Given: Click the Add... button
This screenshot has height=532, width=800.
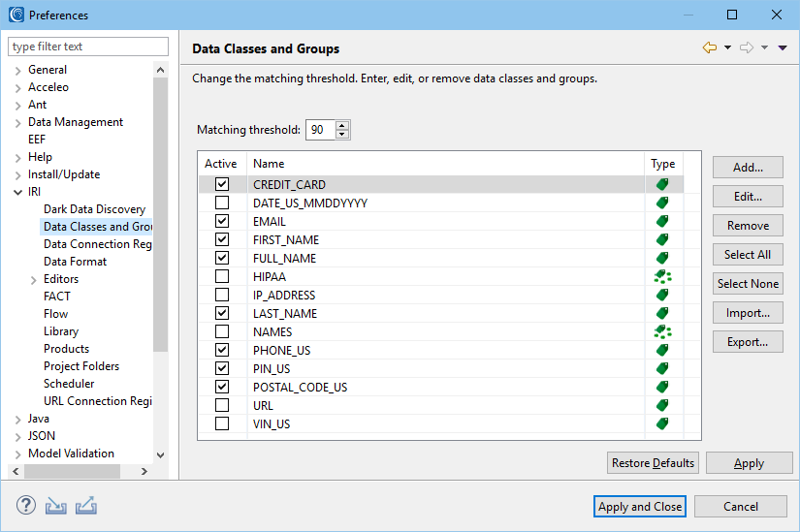Looking at the screenshot, I should click(x=748, y=168).
